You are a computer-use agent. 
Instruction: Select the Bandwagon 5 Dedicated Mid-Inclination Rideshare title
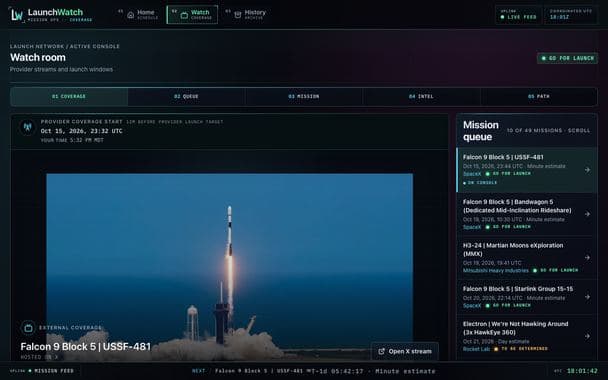coord(517,206)
